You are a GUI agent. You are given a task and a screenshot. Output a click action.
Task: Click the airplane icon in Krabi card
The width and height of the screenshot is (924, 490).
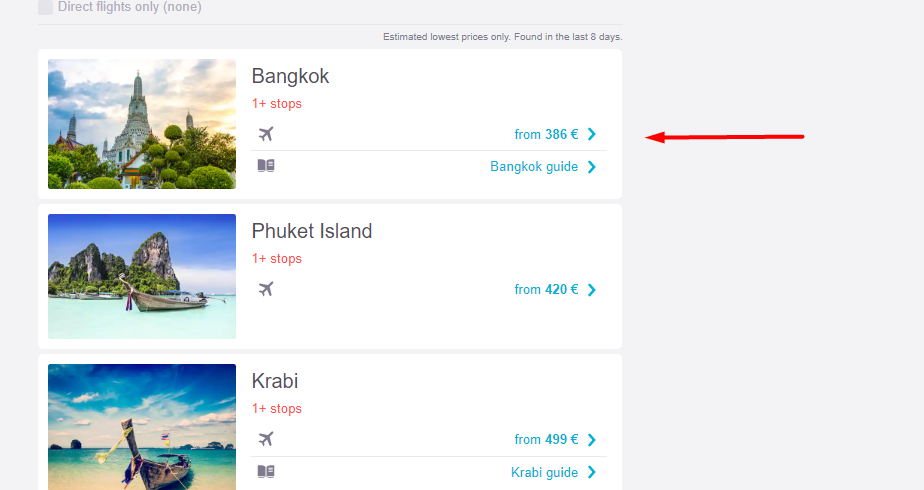[266, 439]
